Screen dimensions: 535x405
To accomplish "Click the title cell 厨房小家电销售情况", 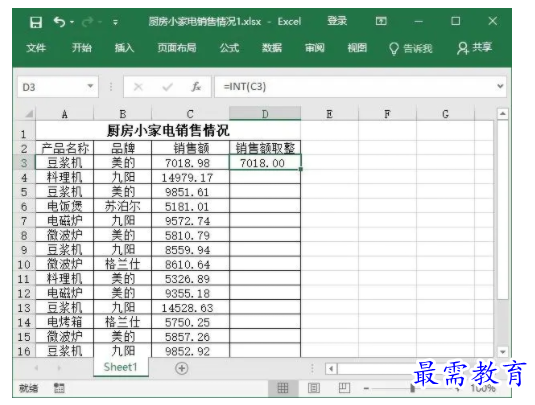I will (168, 130).
